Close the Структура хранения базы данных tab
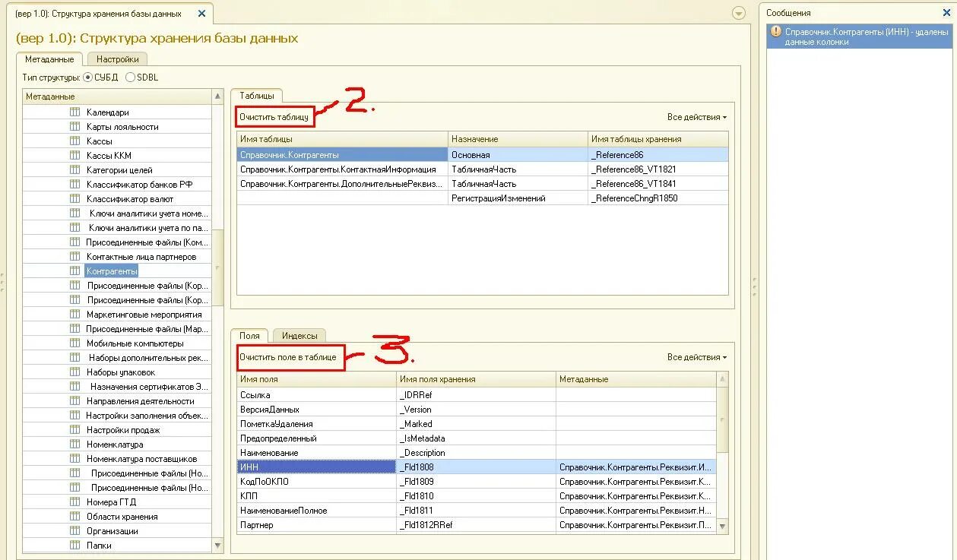This screenshot has width=957, height=560. tap(201, 14)
